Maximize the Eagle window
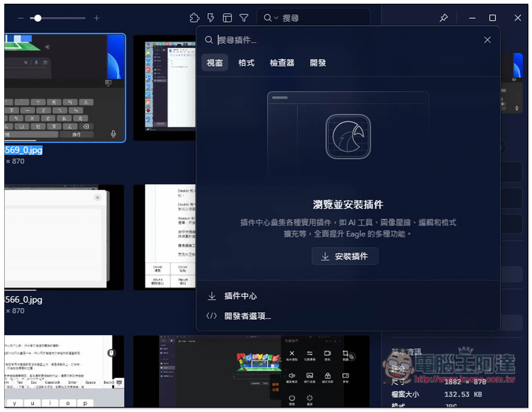The image size is (532, 412). point(492,18)
